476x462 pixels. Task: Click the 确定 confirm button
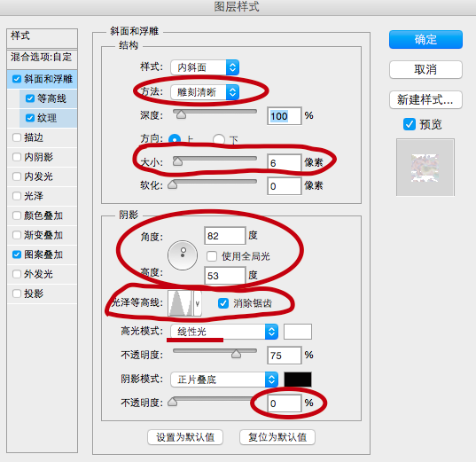425,40
